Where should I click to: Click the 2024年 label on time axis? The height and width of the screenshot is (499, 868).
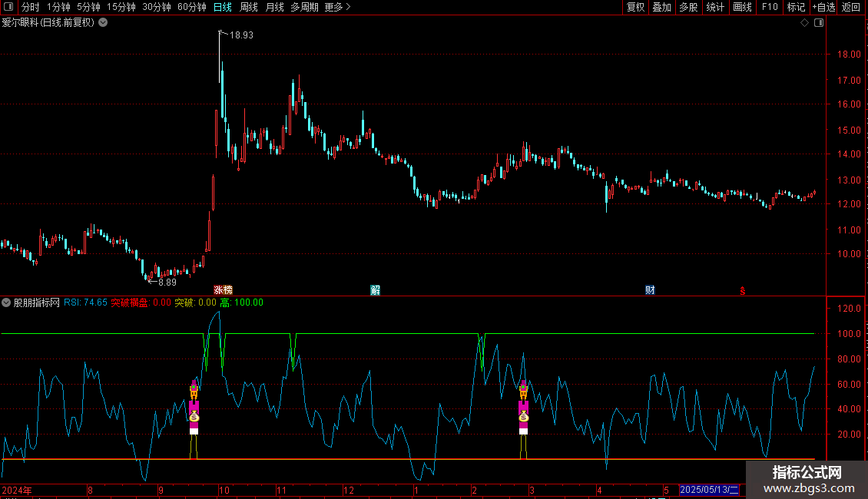point(17,490)
